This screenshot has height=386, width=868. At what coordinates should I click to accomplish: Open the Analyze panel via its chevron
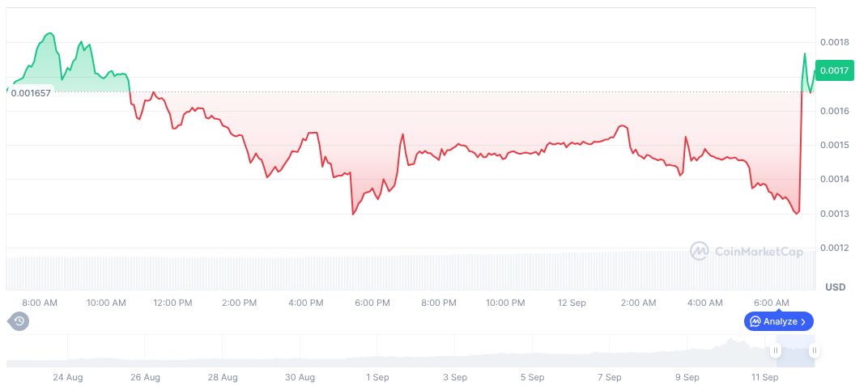pyautogui.click(x=803, y=321)
